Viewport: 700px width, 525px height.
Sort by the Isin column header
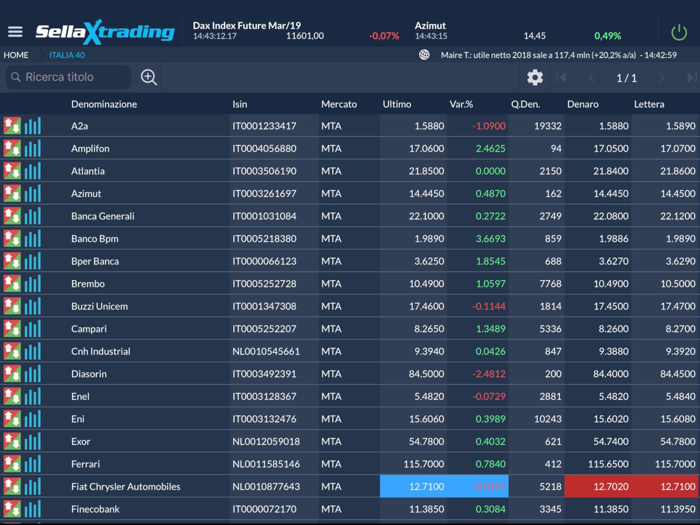(239, 104)
